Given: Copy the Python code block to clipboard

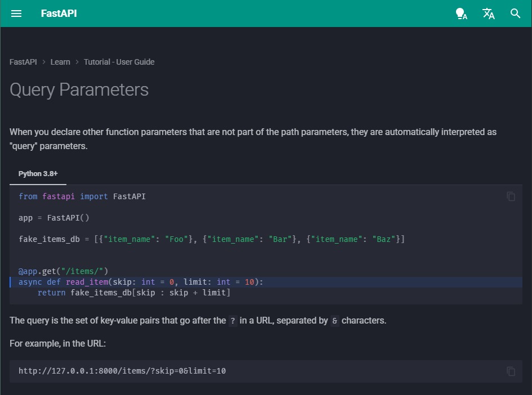Looking at the screenshot, I should (x=511, y=196).
